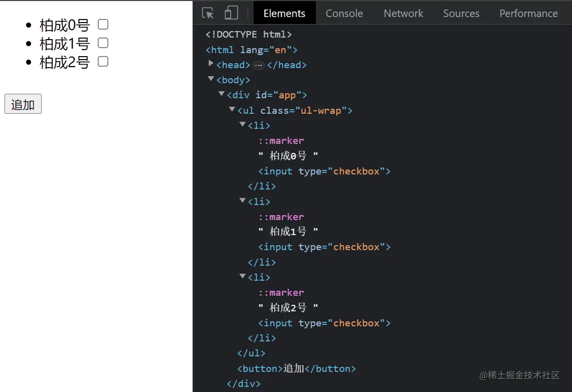The image size is (572, 392).
Task: Toggle the device toolbar icon
Action: [x=231, y=13]
